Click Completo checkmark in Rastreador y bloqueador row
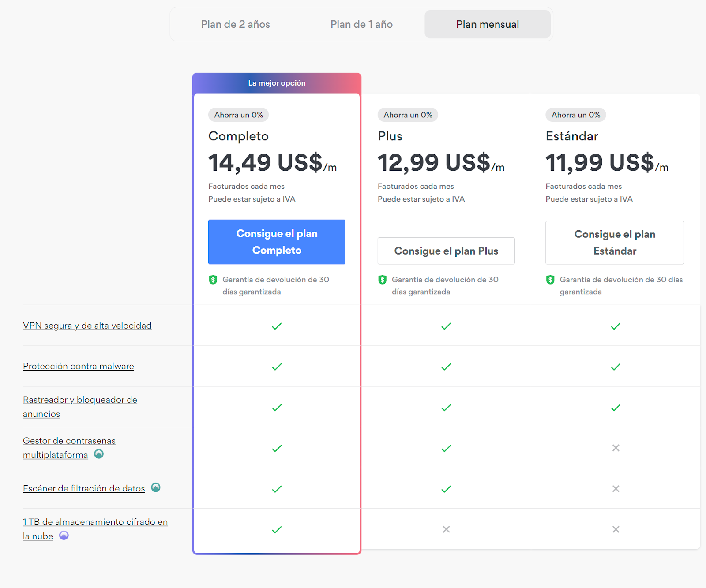The image size is (706, 588). point(277,408)
